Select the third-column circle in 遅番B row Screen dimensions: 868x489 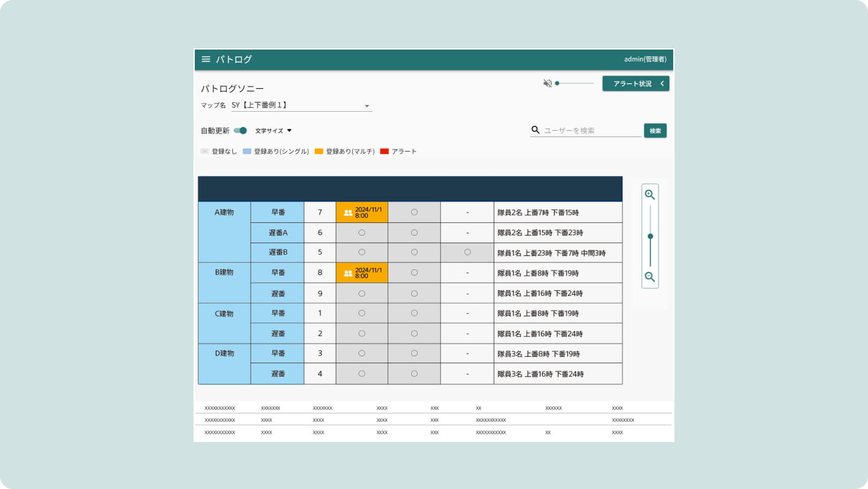point(467,252)
